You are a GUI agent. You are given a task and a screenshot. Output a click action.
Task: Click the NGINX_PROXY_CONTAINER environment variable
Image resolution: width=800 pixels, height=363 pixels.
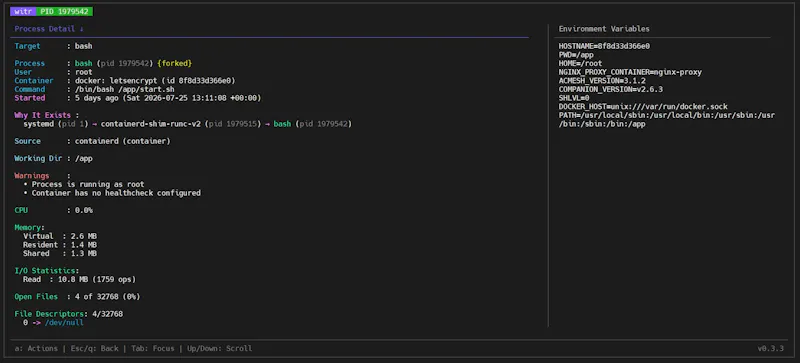(630, 72)
